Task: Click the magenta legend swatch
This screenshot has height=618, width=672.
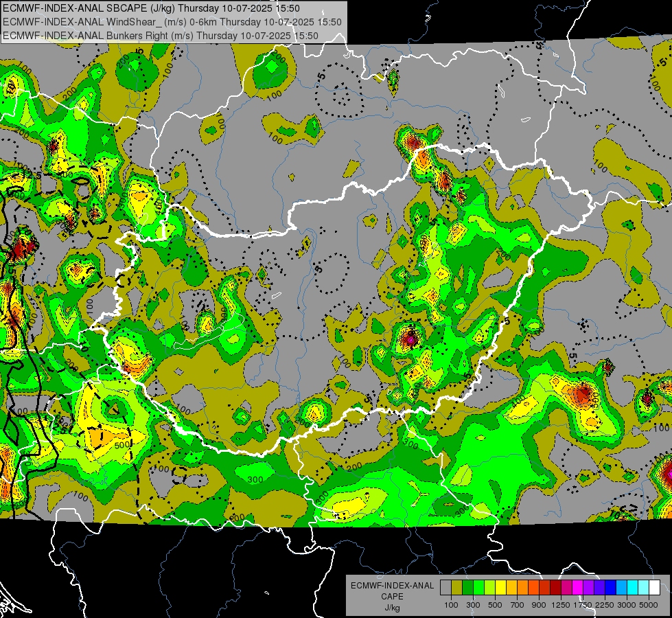Action: tap(578, 588)
